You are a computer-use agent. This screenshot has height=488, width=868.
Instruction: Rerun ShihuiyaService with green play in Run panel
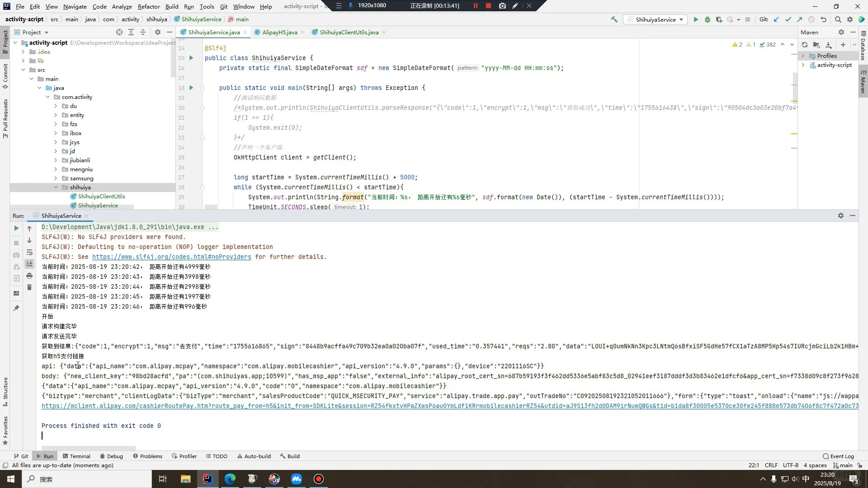16,228
